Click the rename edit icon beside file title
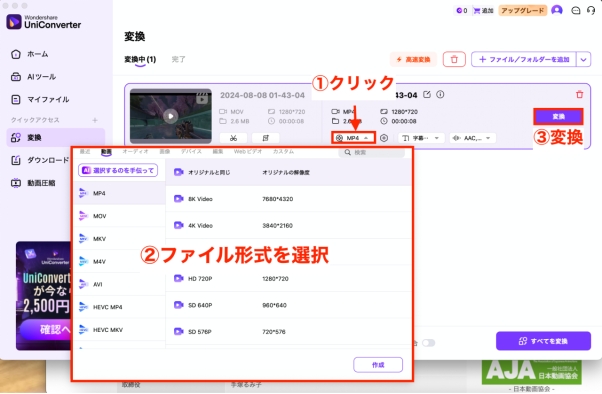This screenshot has width=602, height=394. coord(427,94)
